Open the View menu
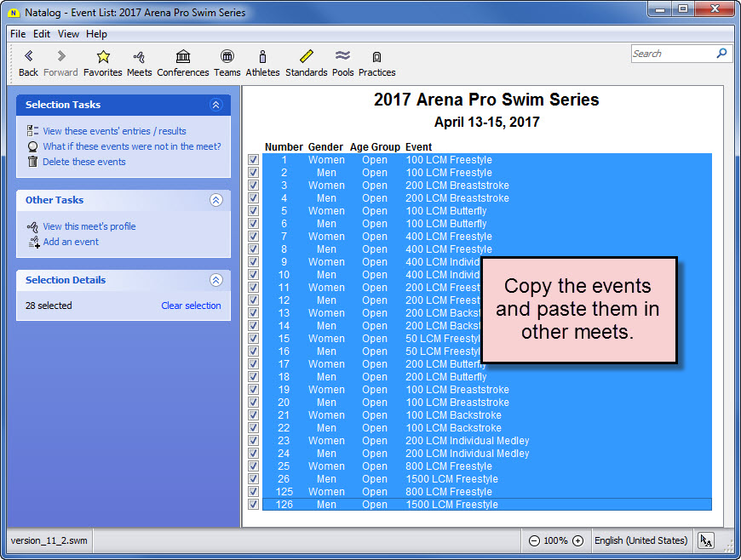The height and width of the screenshot is (560, 741). [x=68, y=34]
